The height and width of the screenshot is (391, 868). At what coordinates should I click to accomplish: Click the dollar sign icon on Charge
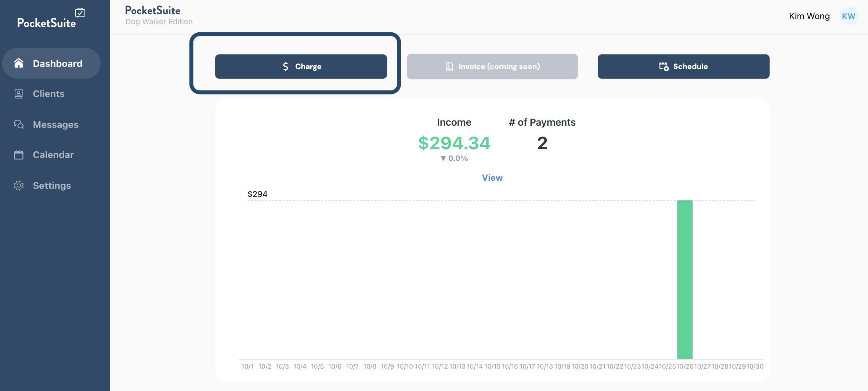click(286, 67)
